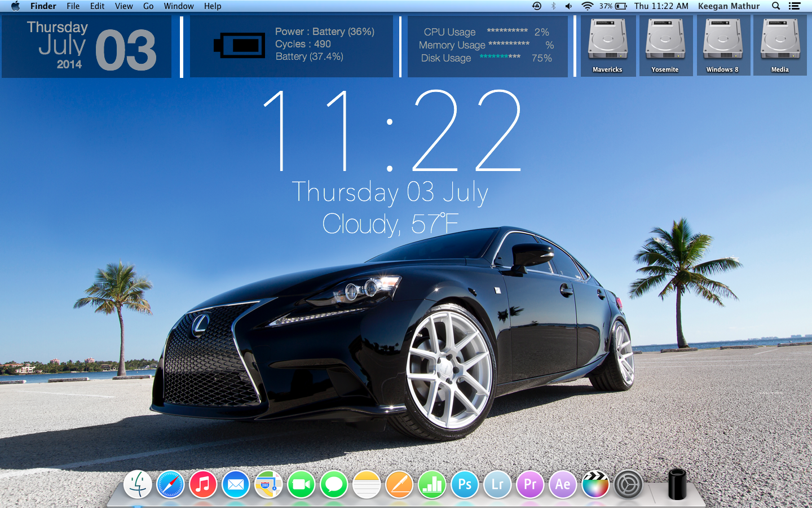812x508 pixels.
Task: Open Photoshop Ps icon in dock
Action: tap(465, 484)
